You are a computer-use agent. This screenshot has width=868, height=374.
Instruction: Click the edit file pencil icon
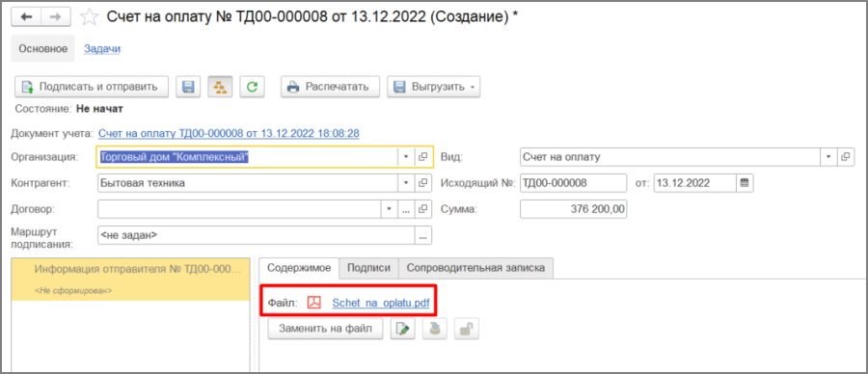(403, 329)
